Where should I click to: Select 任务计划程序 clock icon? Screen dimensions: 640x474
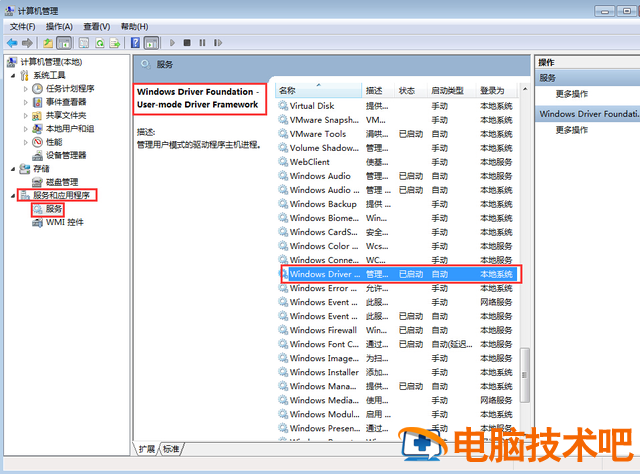(x=37, y=89)
